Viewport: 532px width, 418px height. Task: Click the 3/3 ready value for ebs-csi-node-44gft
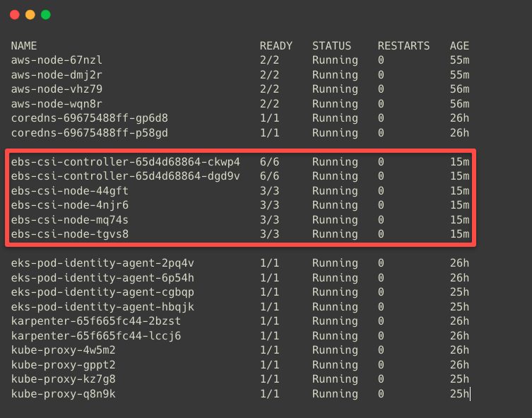[x=269, y=191]
